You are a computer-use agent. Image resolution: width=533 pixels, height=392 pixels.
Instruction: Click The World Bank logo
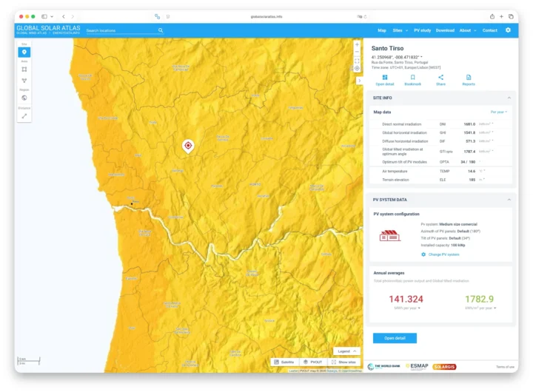[383, 367]
